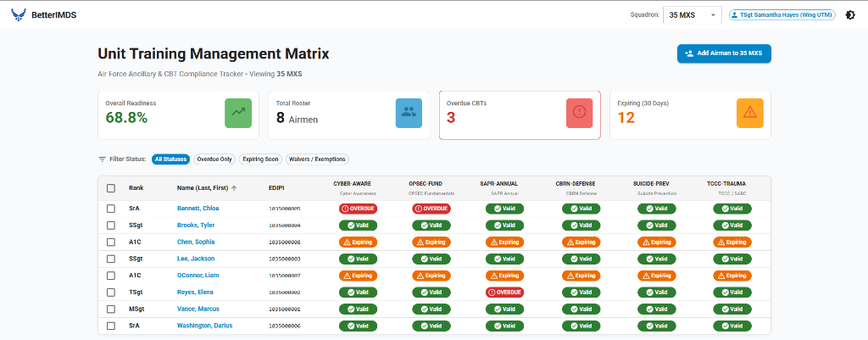Open Reyes, Elena profile link
The height and width of the screenshot is (340, 868).
(196, 292)
